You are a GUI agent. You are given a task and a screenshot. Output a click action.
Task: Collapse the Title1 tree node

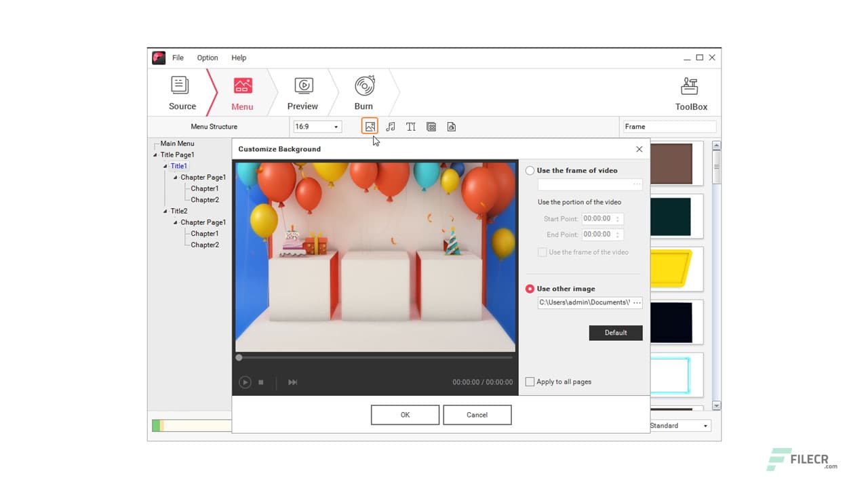165,165
